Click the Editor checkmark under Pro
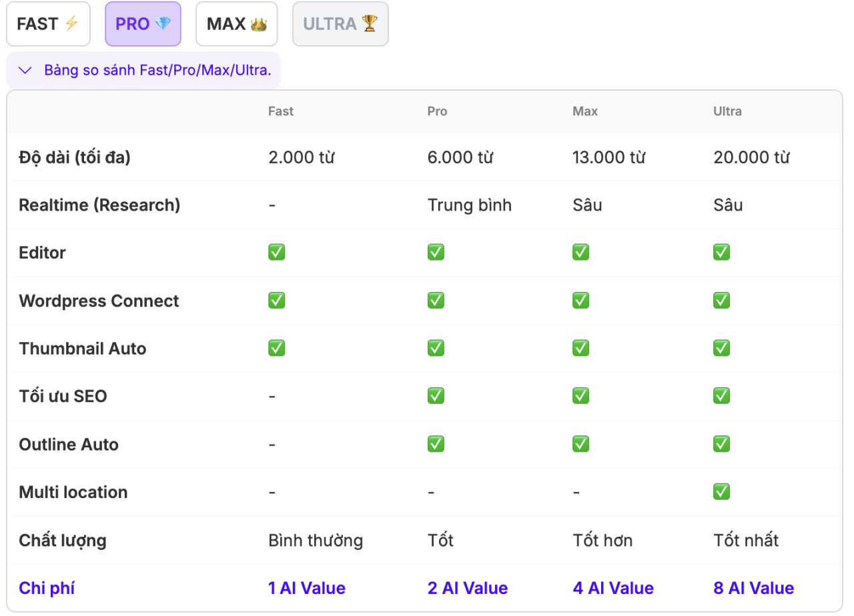This screenshot has height=616, width=854. tap(436, 253)
